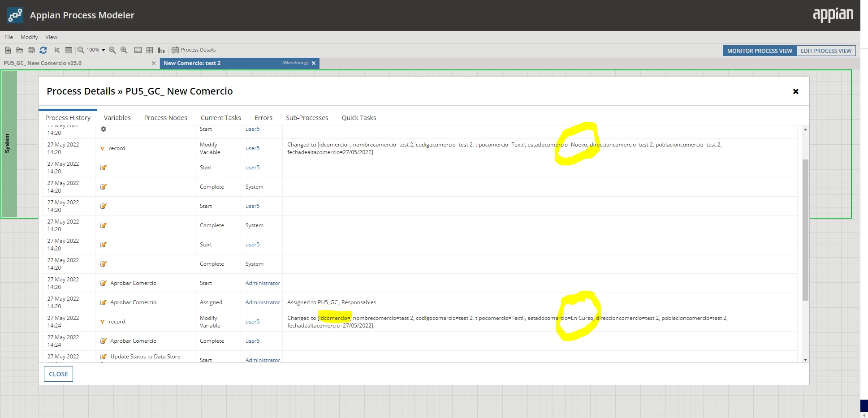This screenshot has height=418, width=868.
Task: Click the Update Status to Data Store task icon
Action: click(x=104, y=357)
